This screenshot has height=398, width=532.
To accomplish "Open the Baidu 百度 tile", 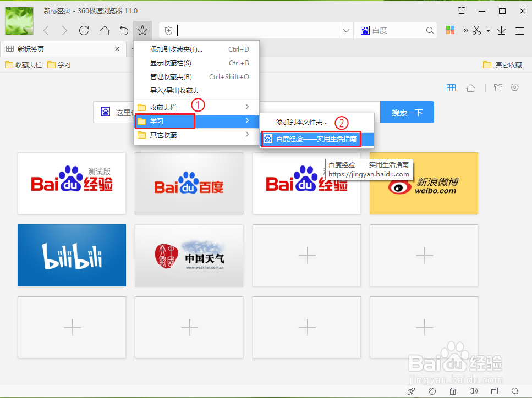I will tap(189, 184).
